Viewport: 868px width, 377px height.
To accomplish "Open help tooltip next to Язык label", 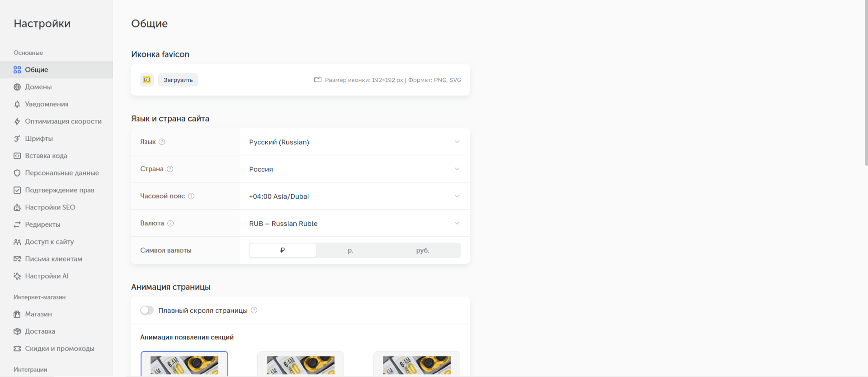I will [162, 142].
